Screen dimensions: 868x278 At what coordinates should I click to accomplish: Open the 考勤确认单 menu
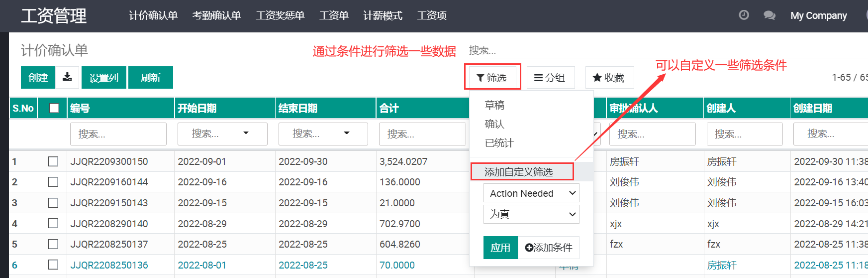pos(216,15)
